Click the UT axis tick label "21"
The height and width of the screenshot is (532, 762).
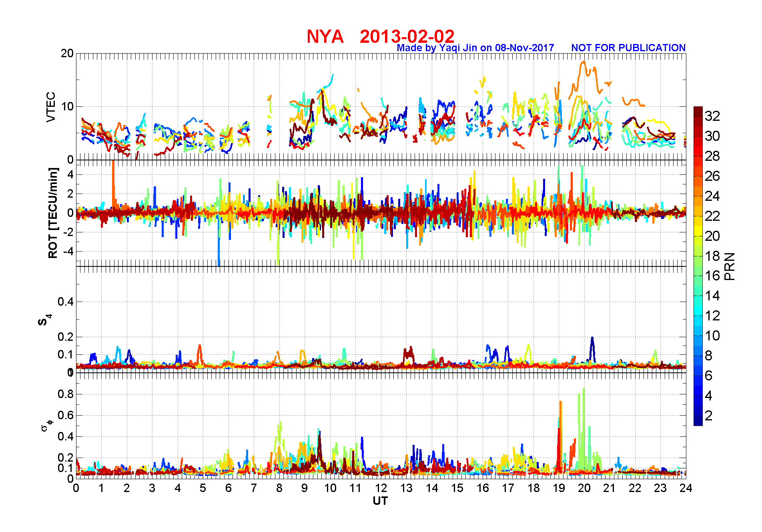610,488
